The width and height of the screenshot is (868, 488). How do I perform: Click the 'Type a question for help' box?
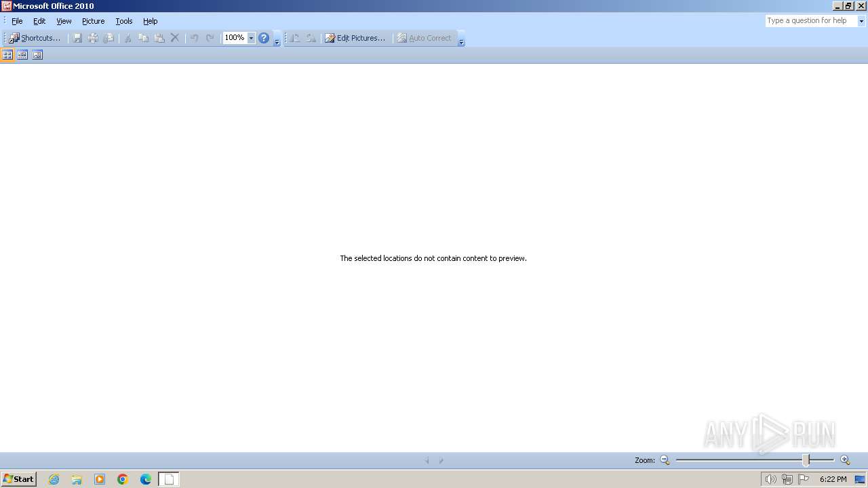coord(811,21)
